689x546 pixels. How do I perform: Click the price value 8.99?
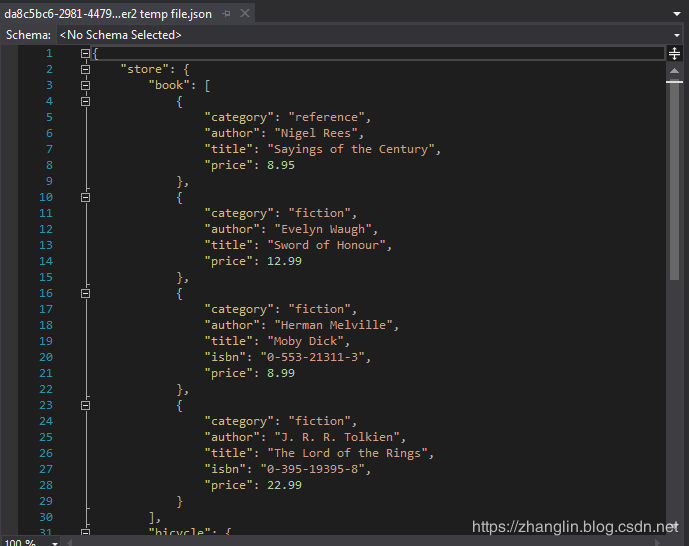(281, 373)
